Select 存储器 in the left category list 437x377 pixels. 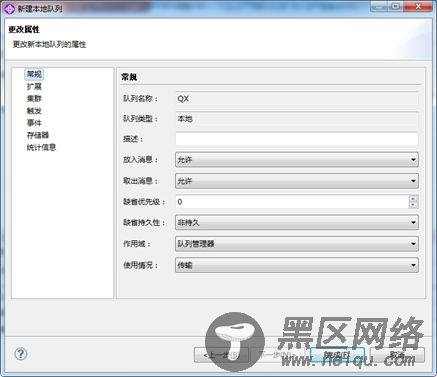pos(38,135)
